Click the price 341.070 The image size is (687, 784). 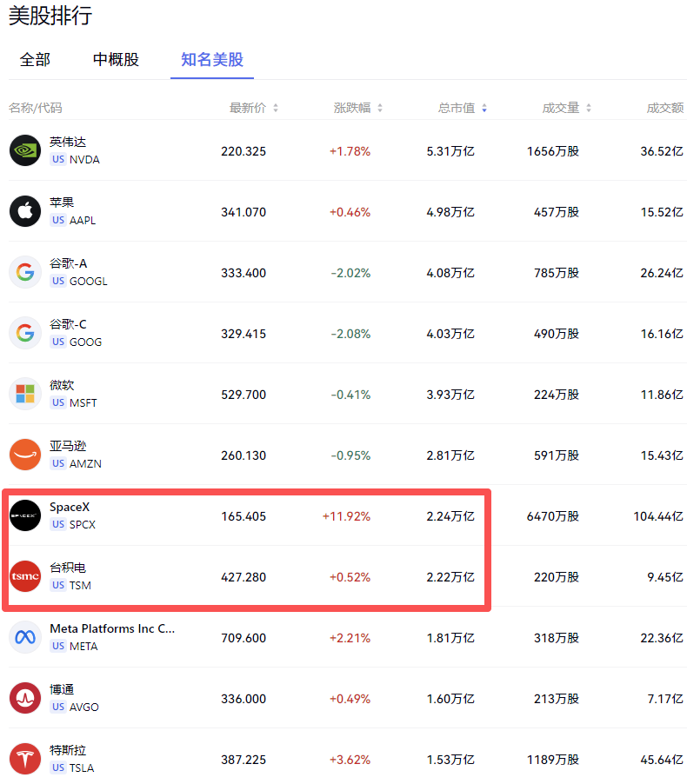coord(243,212)
